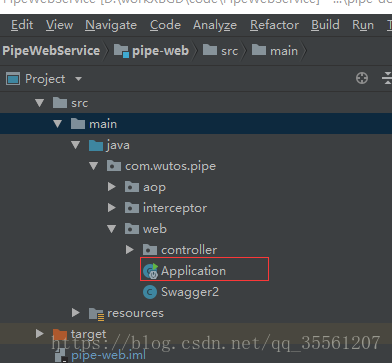Open the Refactor menu
The width and height of the screenshot is (392, 363).
pos(274,25)
